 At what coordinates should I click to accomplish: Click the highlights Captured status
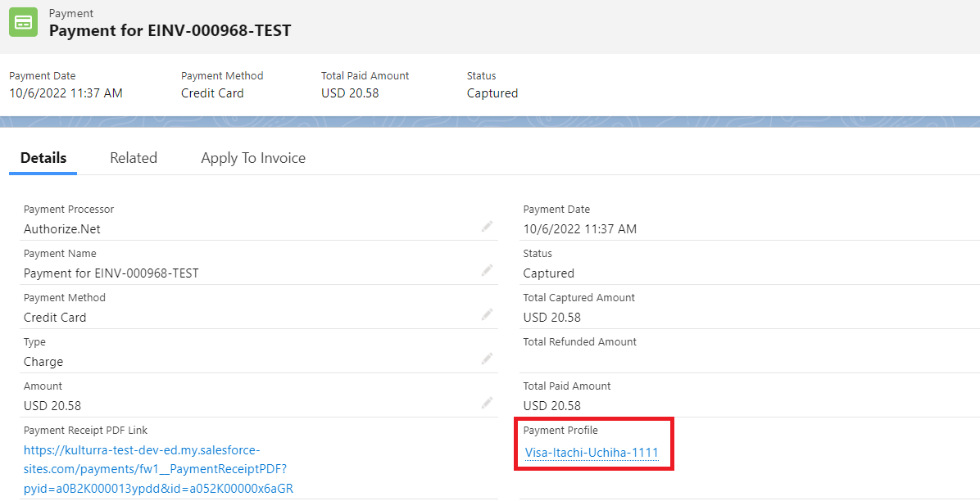(x=492, y=93)
